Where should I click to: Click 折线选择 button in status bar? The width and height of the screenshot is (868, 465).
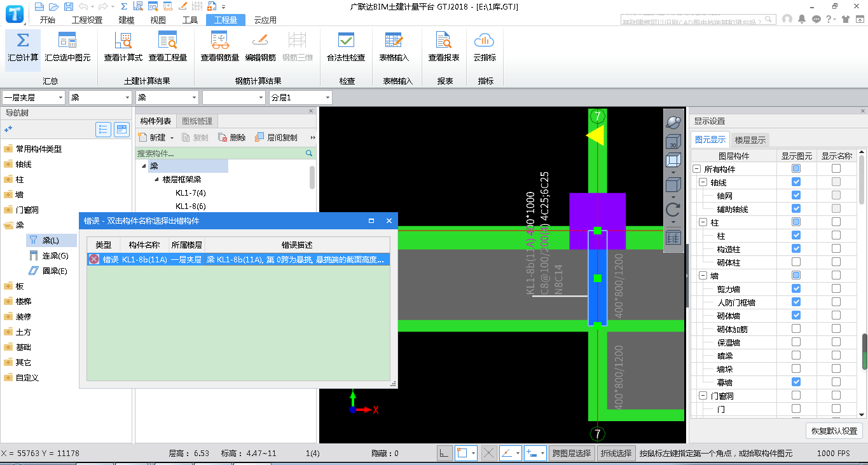tap(616, 453)
